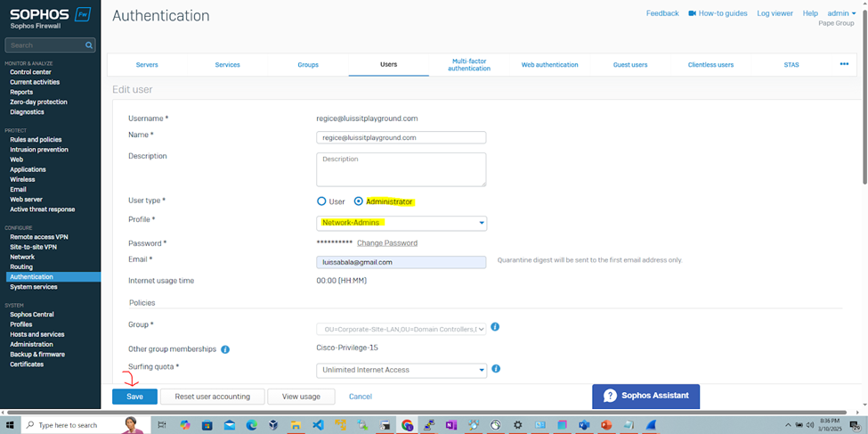Select the Administrator radio button
Image resolution: width=868 pixels, height=434 pixels.
(359, 201)
